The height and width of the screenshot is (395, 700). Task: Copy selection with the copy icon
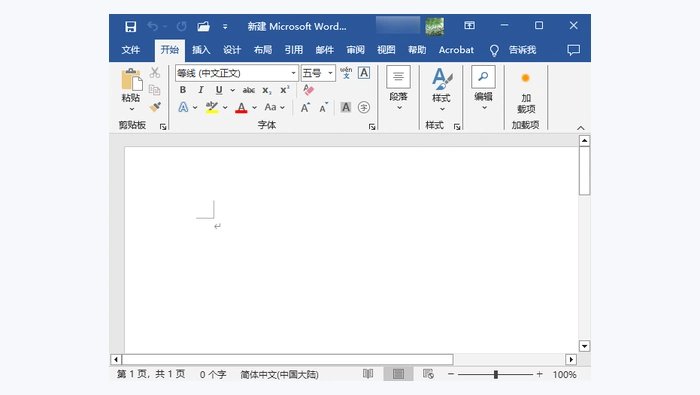click(x=154, y=90)
